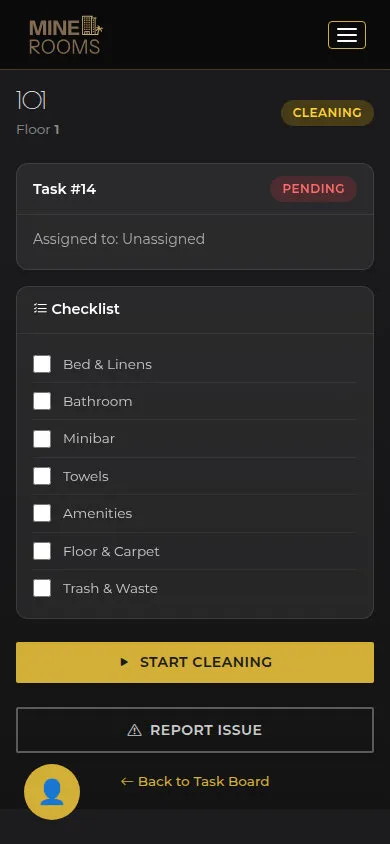Click the warning triangle icon in Report Issue
This screenshot has width=390, height=844.
coord(134,730)
